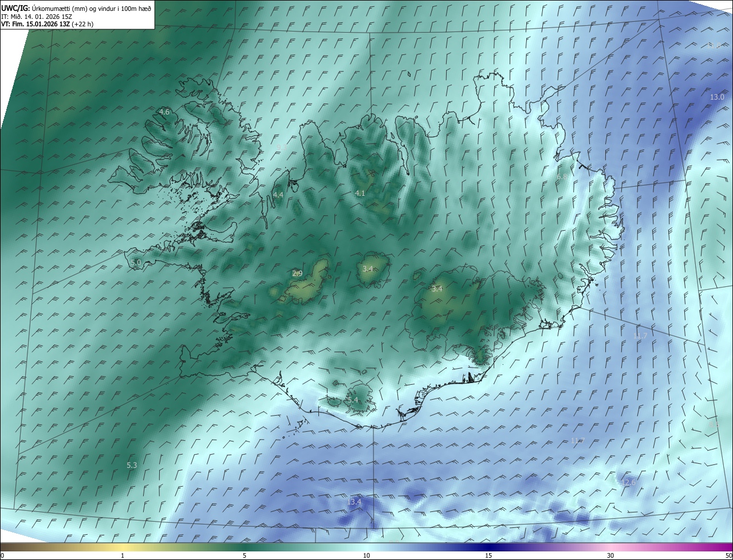The height and width of the screenshot is (560, 733).
Task: Click the 5.4 value label near the south coast
Action: tap(352, 400)
